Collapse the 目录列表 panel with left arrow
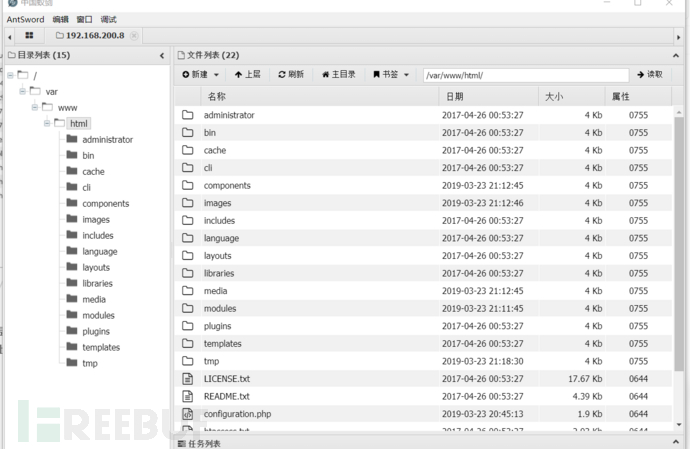This screenshot has height=449, width=690. pyautogui.click(x=162, y=55)
